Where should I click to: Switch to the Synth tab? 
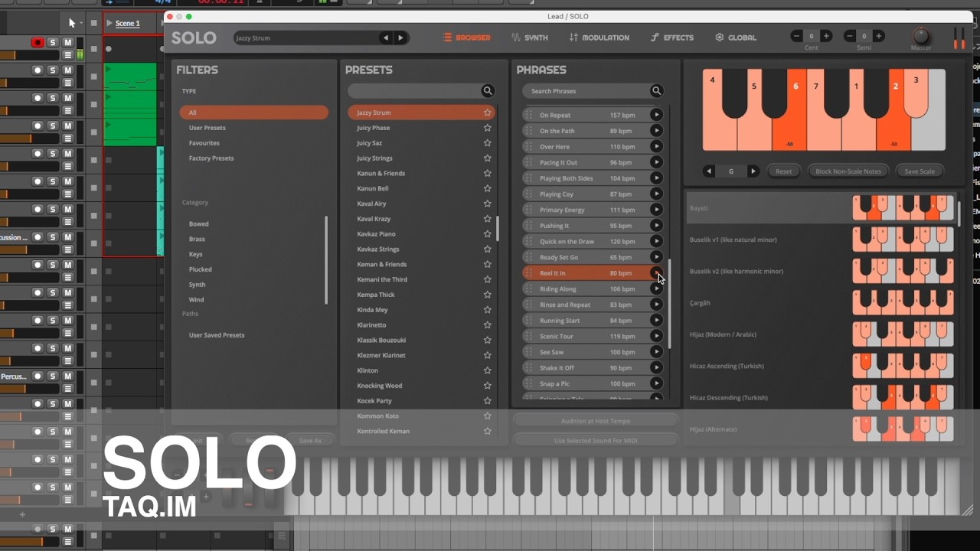pyautogui.click(x=530, y=37)
